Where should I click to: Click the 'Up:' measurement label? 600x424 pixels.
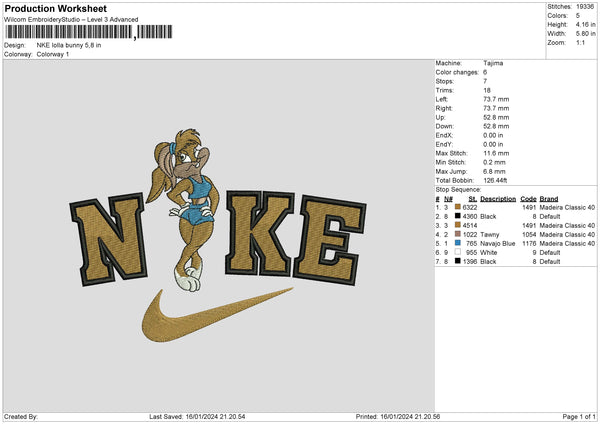(x=440, y=117)
